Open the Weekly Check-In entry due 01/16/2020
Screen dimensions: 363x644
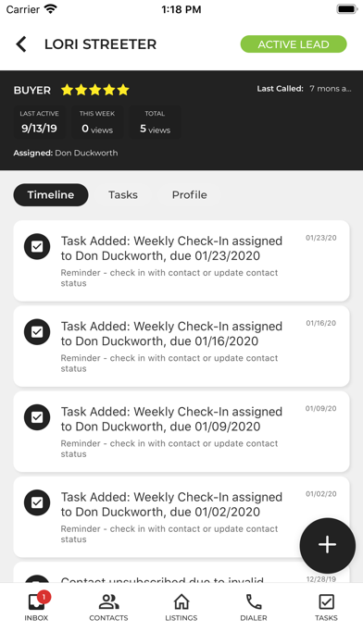click(x=181, y=346)
